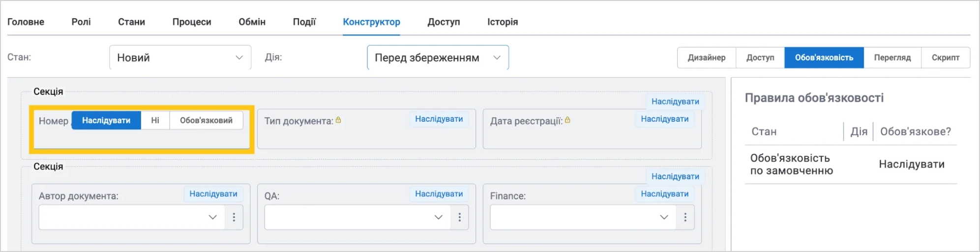Screen dimensions: 980x252
Task: Go to the Історія tab
Action: [x=503, y=22]
